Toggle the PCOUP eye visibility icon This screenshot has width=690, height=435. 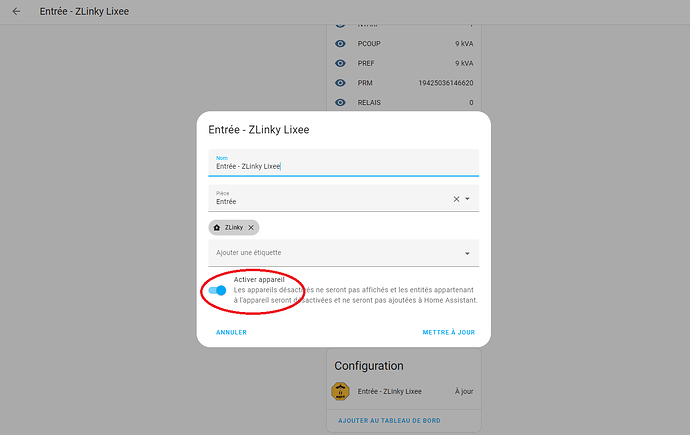point(340,44)
